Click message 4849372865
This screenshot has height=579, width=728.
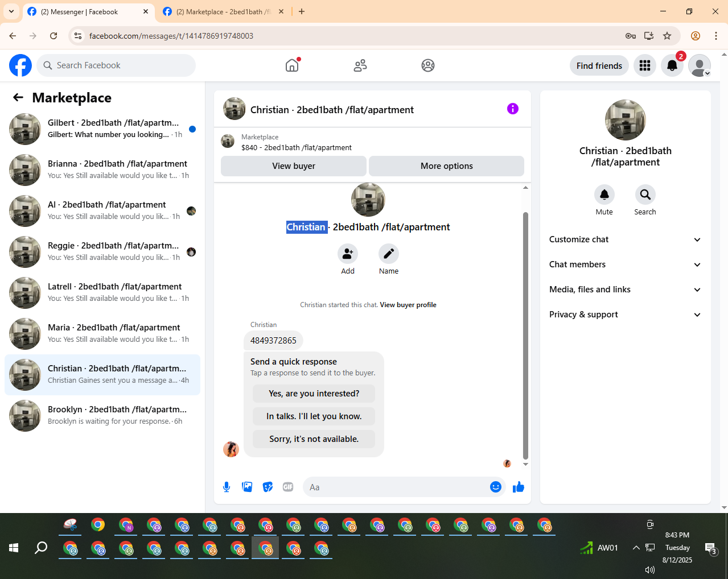tap(273, 341)
